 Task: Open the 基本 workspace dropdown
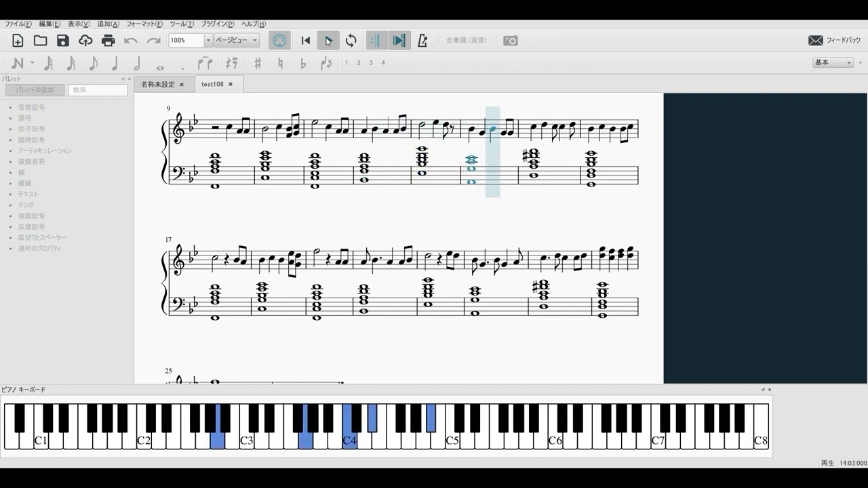(833, 62)
